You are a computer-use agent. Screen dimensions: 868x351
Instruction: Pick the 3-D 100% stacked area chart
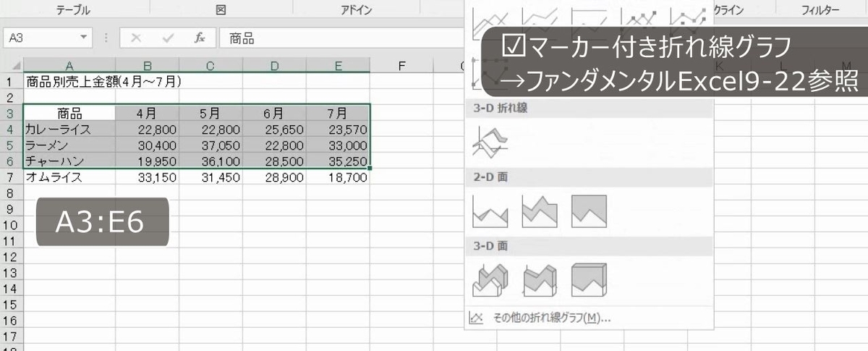[589, 279]
